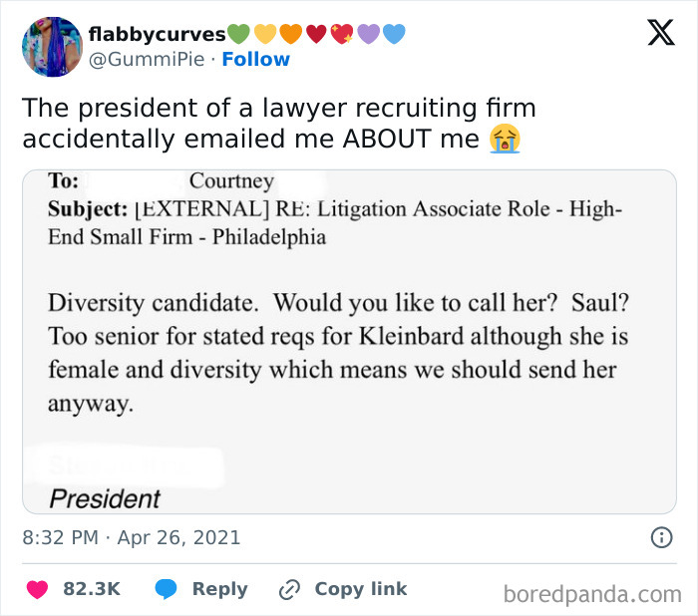Click the blue reply speech bubble icon
698x616 pixels.
167,589
